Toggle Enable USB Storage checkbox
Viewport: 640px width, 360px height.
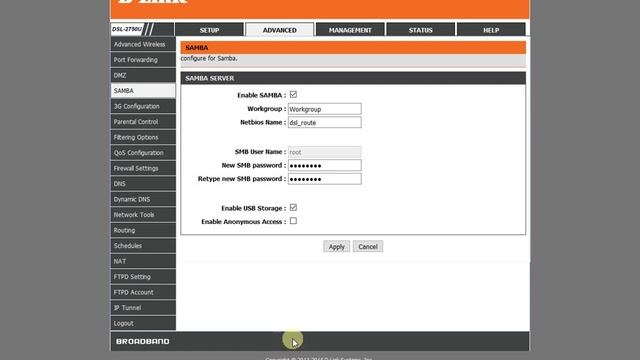[293, 208]
